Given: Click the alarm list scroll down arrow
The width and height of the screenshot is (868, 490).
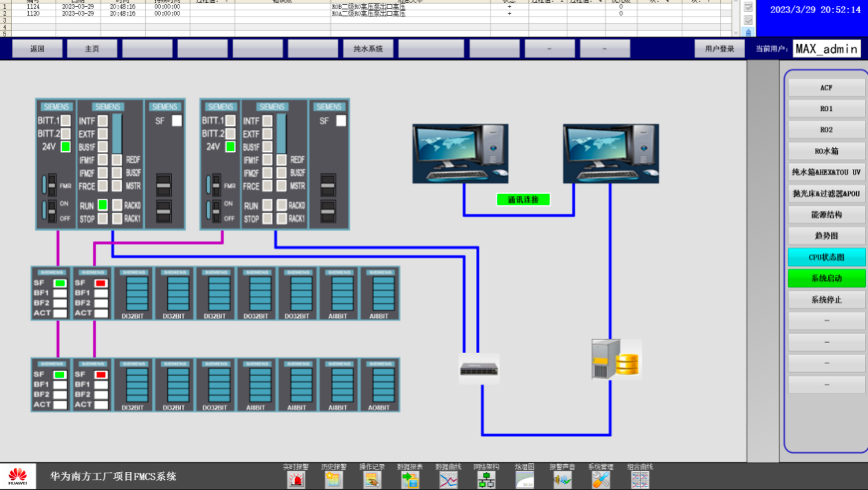Looking at the screenshot, I should tap(736, 32).
